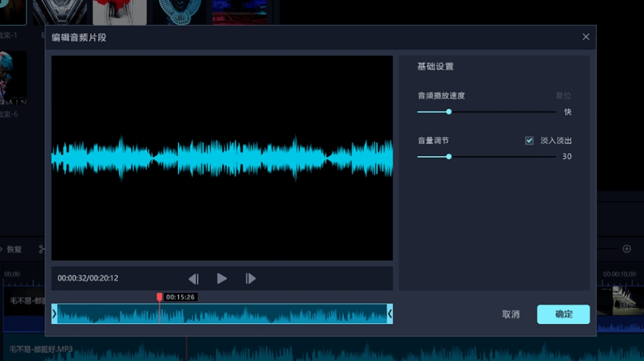
Task: Adjust the 音频播放速度 speed slider handle
Action: click(x=449, y=111)
